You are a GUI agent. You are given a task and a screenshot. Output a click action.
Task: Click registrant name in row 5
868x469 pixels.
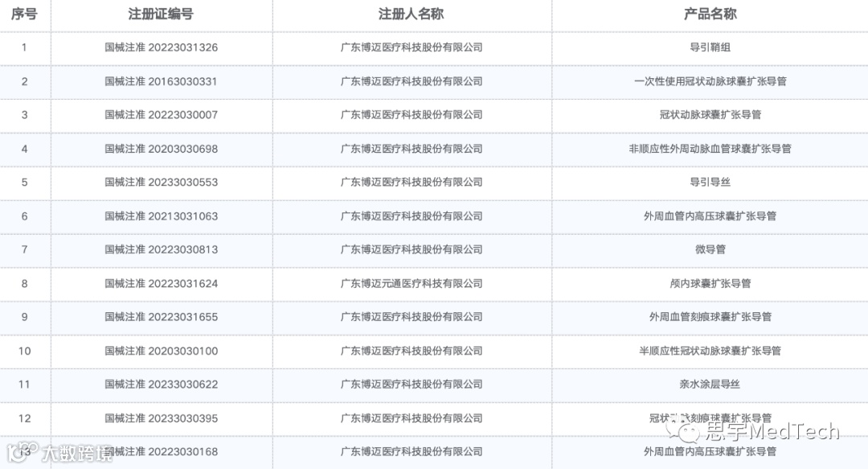click(x=411, y=183)
